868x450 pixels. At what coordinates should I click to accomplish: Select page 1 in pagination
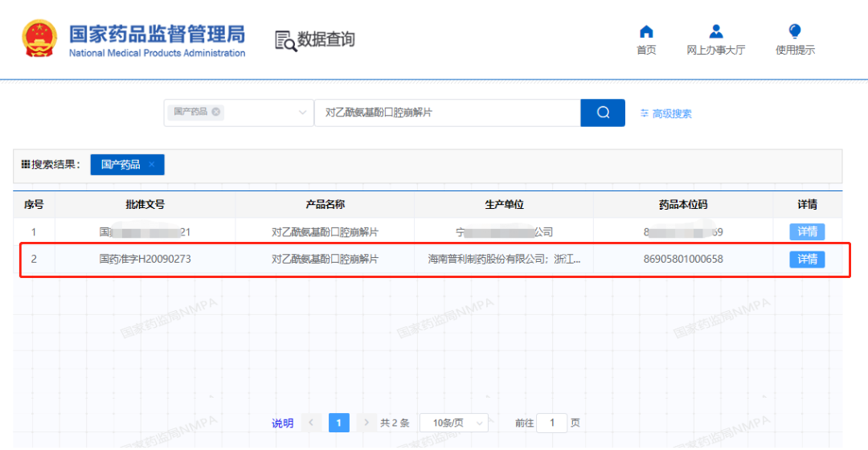pyautogui.click(x=339, y=423)
